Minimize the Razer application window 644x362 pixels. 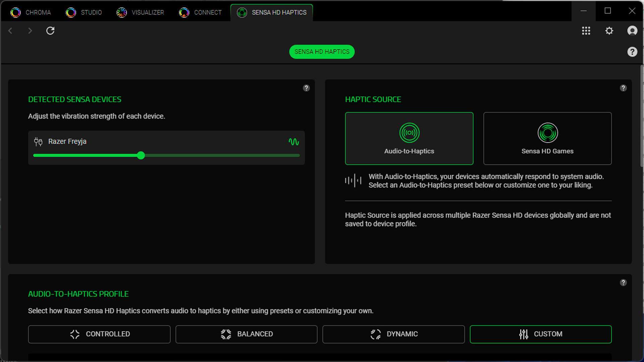(x=584, y=11)
